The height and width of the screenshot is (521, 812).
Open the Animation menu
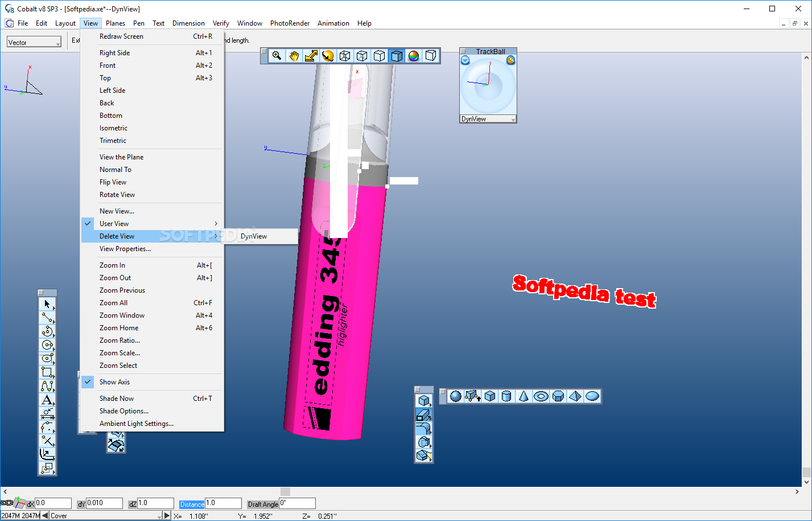[x=333, y=23]
